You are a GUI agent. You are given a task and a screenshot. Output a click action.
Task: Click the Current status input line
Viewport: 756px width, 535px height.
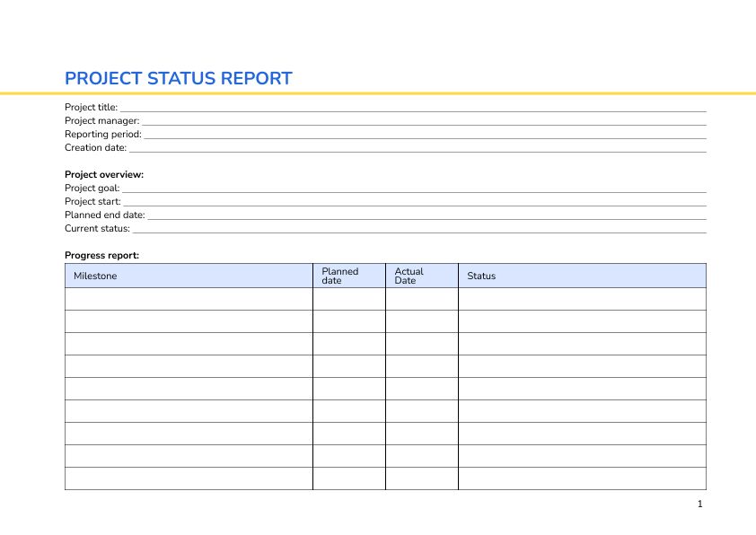404,227
